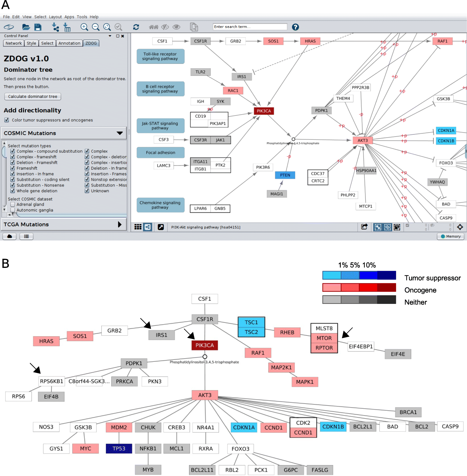Toggle Complex - frameshift checkbox

coord(13,157)
